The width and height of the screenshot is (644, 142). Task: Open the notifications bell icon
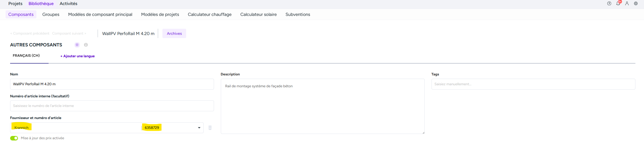pos(618,4)
